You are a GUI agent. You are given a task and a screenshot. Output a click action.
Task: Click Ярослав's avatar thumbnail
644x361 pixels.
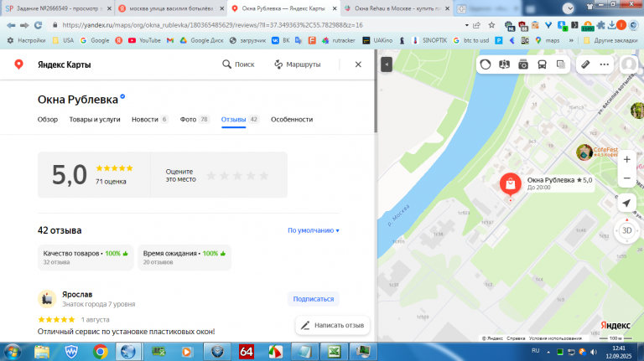pos(47,299)
